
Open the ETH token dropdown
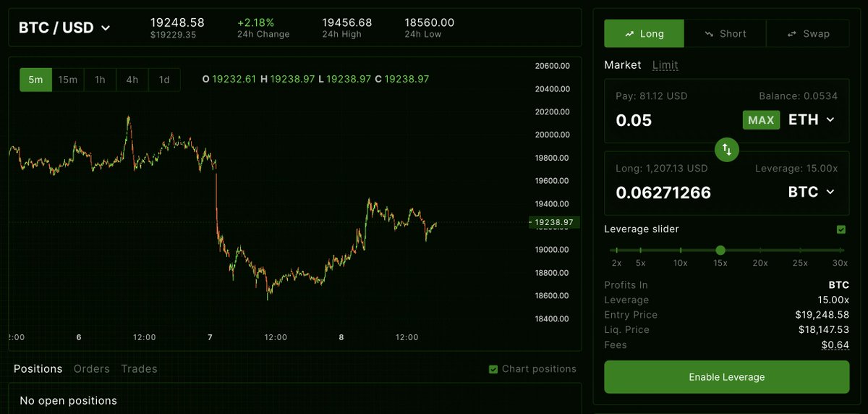(x=811, y=120)
